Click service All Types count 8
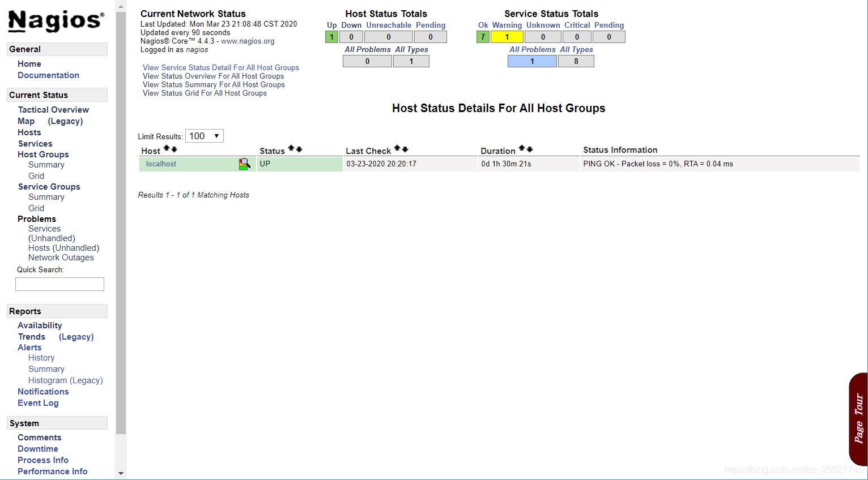This screenshot has height=480, width=868. click(576, 61)
